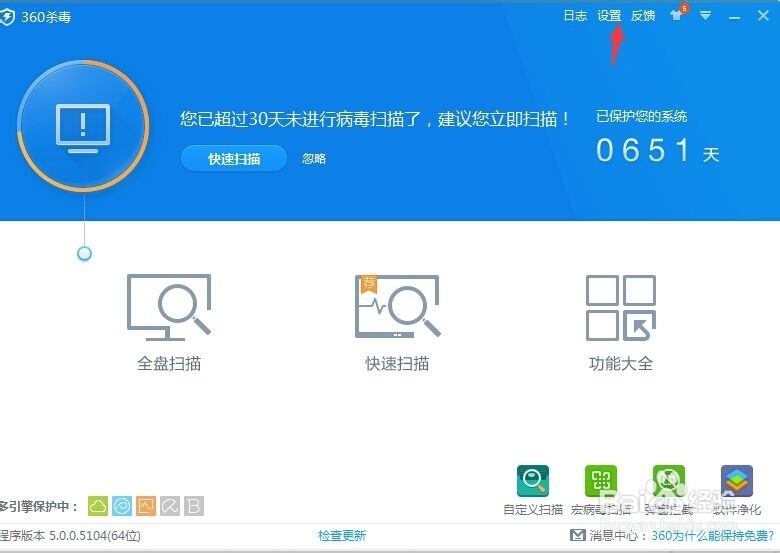Start 全盘扫描 full disk scan
The height and width of the screenshot is (553, 780).
click(169, 322)
